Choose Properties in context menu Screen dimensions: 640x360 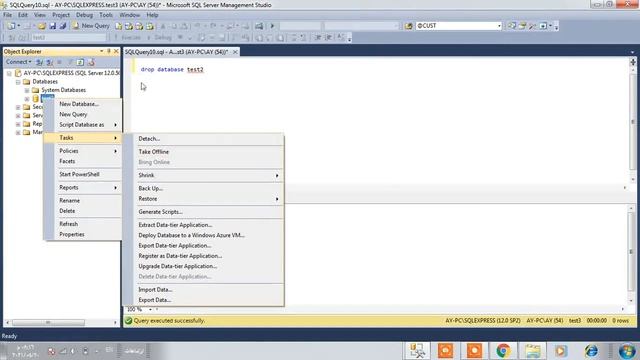point(83,234)
